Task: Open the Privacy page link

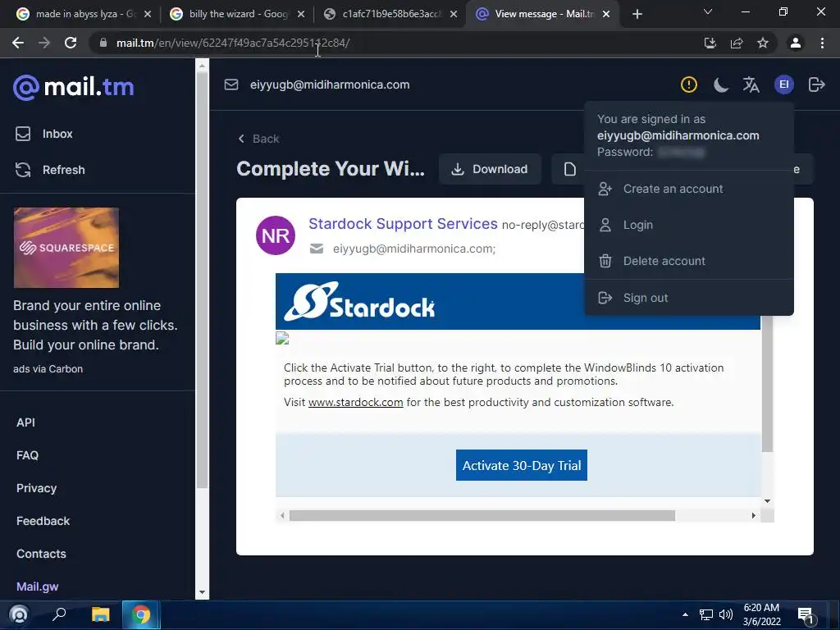Action: coord(36,488)
